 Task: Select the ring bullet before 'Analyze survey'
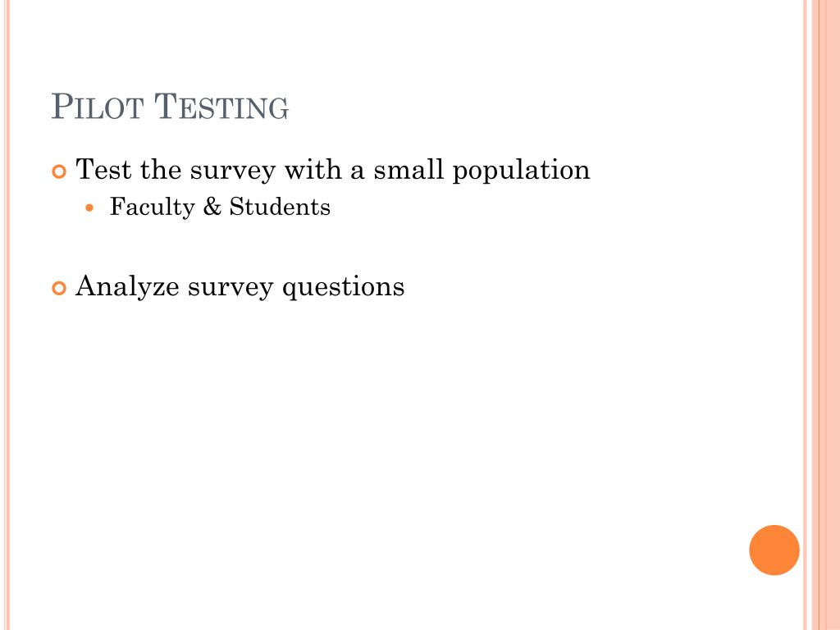(x=59, y=288)
